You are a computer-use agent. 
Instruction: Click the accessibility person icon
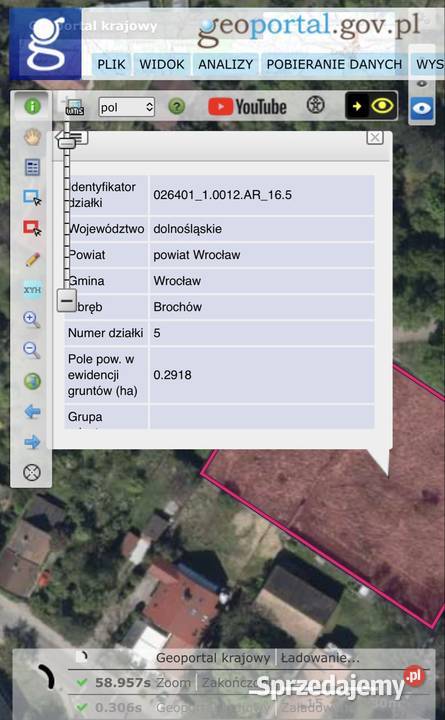pyautogui.click(x=315, y=105)
